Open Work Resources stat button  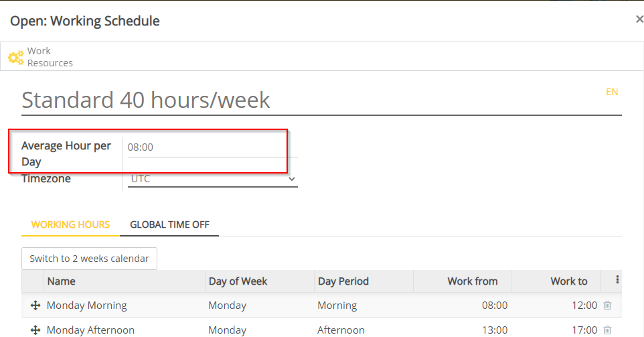click(40, 57)
